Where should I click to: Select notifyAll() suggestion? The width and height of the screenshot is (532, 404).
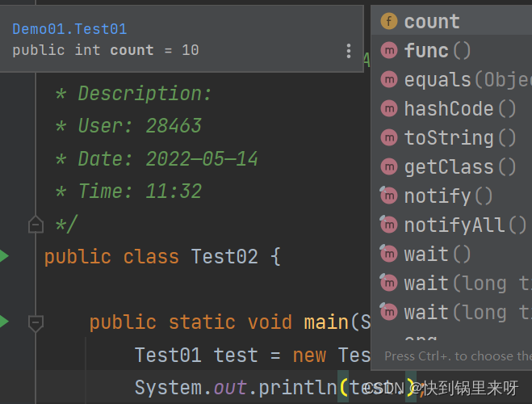coord(452,225)
